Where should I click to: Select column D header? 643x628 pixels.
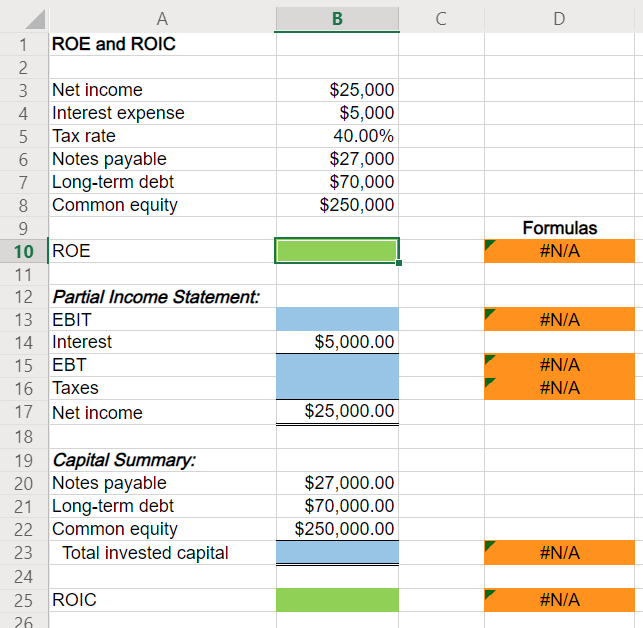(x=559, y=19)
